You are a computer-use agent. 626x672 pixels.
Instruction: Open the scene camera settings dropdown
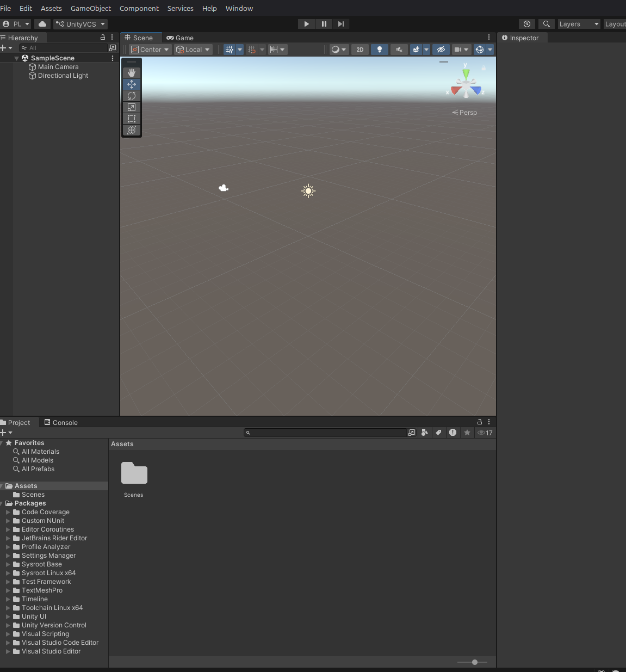click(x=461, y=50)
